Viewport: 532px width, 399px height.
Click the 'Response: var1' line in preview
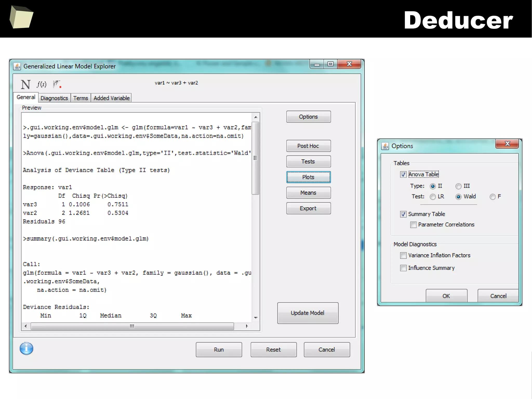point(47,187)
